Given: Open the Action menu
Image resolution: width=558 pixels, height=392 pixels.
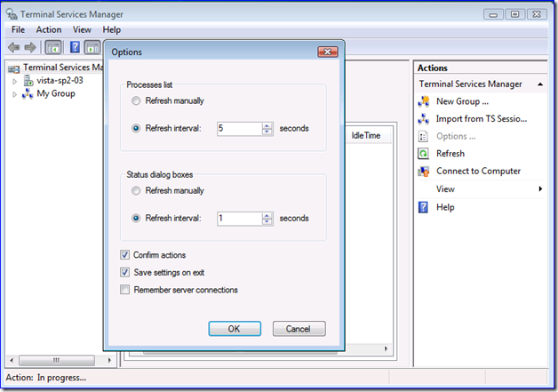Looking at the screenshot, I should (x=49, y=29).
